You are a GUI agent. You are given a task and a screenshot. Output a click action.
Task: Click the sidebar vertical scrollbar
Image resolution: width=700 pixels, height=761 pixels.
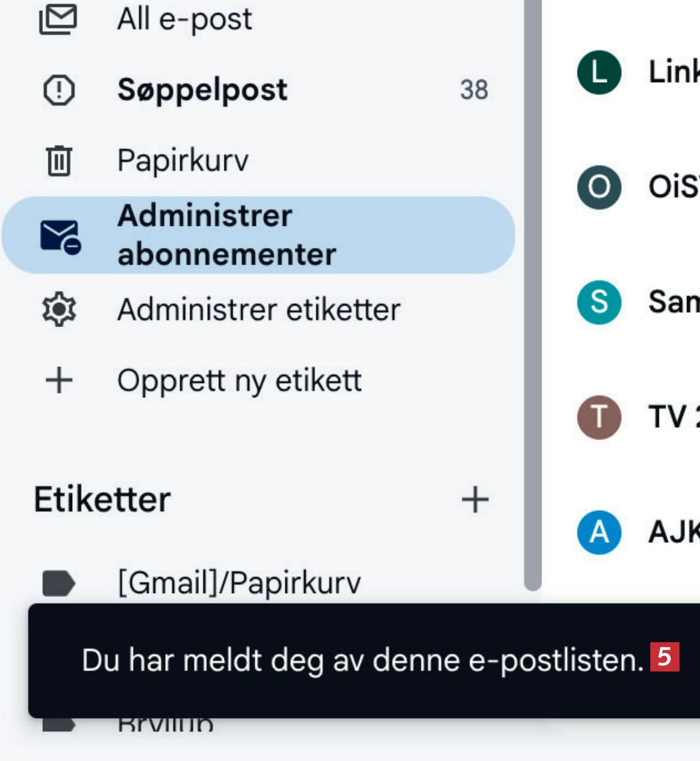tap(532, 292)
